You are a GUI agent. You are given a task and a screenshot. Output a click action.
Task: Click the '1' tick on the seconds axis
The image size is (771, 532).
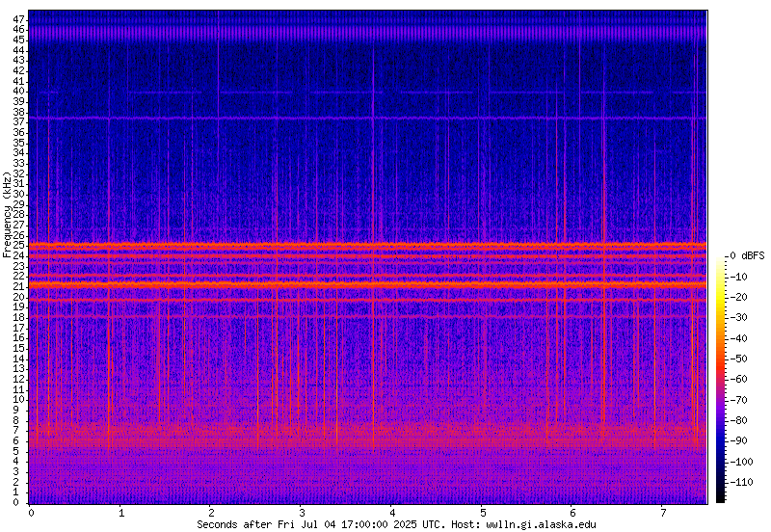click(x=121, y=514)
